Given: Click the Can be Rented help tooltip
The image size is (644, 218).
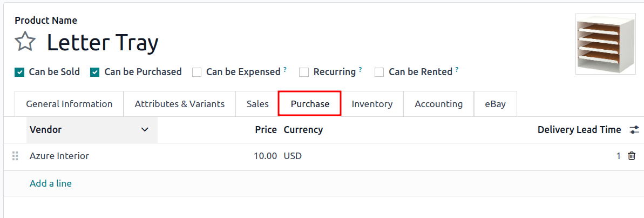Looking at the screenshot, I should (457, 70).
